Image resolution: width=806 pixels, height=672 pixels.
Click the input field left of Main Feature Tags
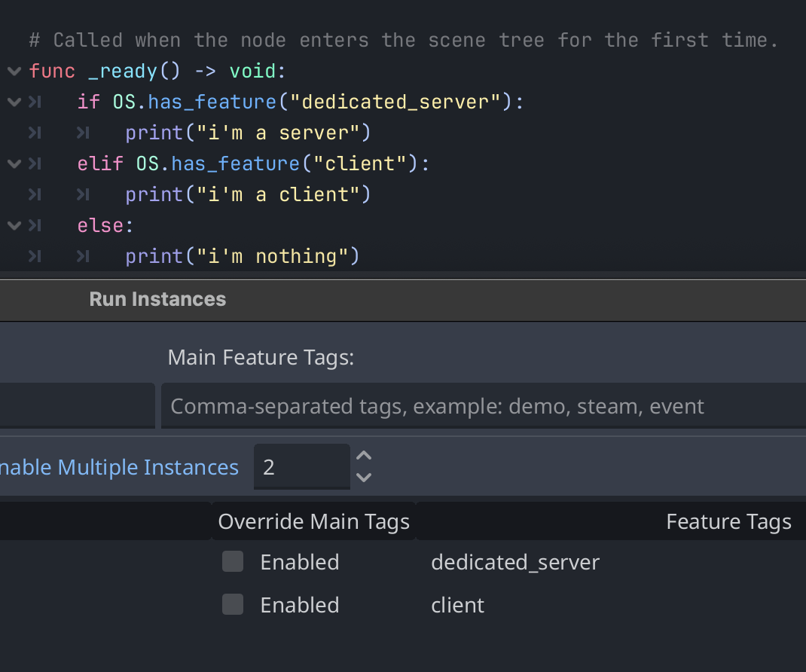point(75,407)
